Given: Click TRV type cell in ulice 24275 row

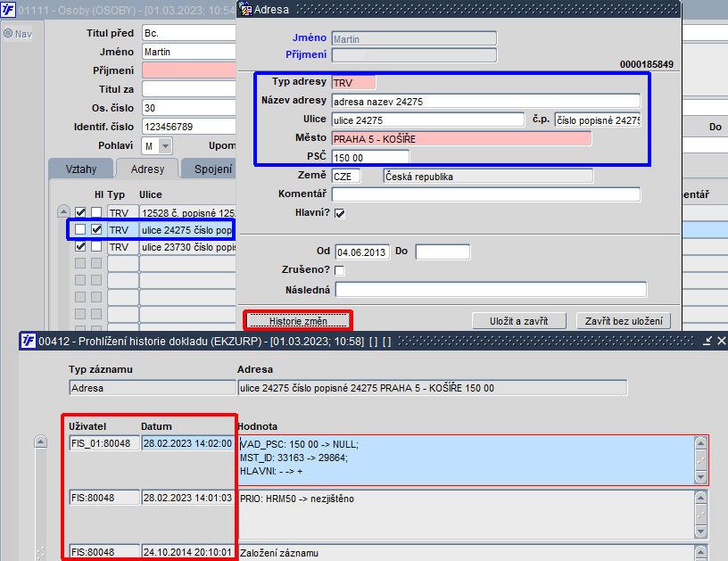Looking at the screenshot, I should [123, 230].
